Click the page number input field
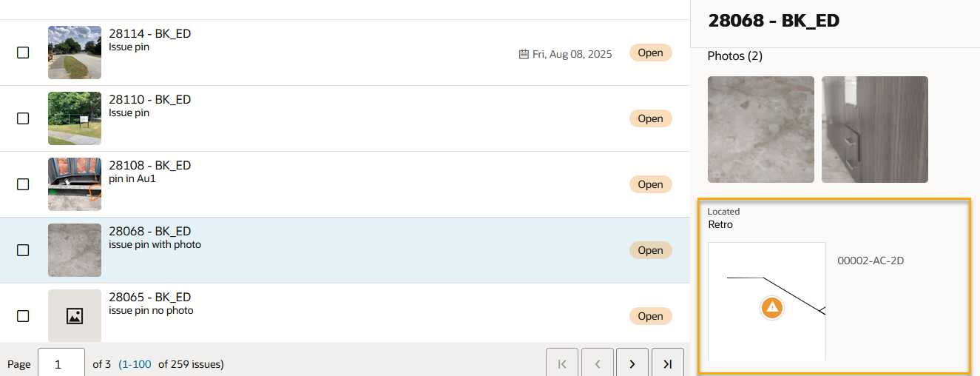 61,363
